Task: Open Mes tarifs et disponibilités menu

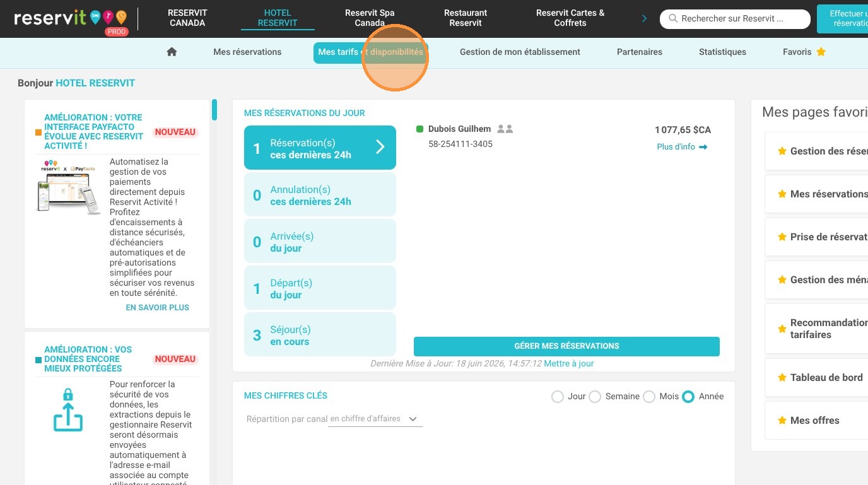Action: pos(370,52)
